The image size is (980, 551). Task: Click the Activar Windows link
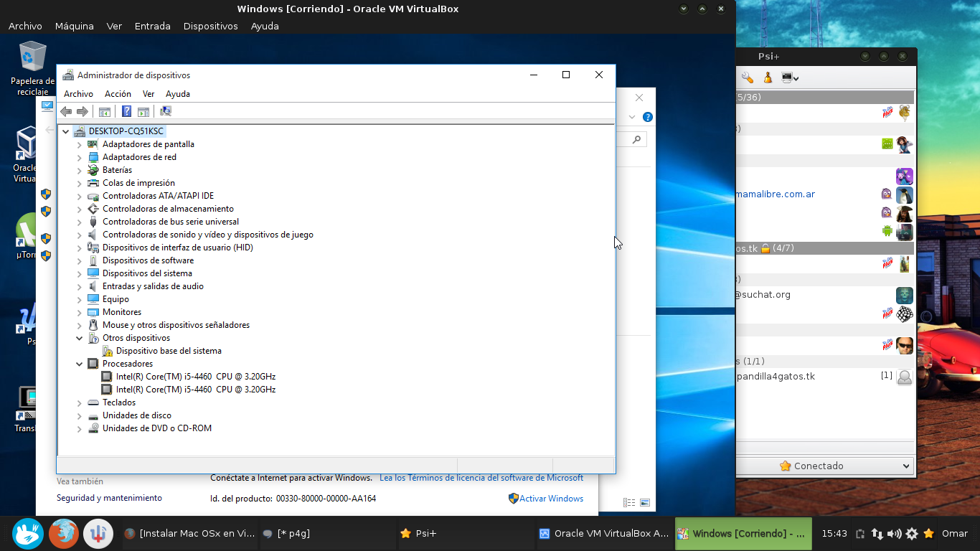click(551, 498)
